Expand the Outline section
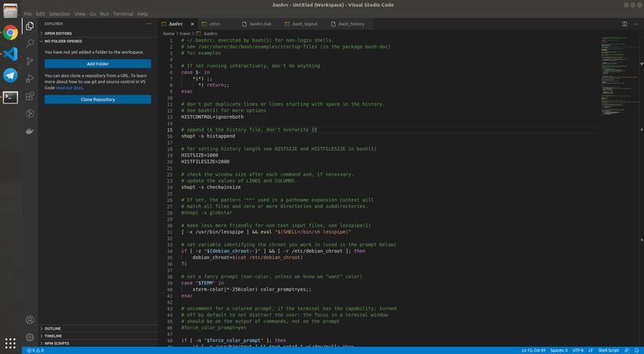This screenshot has height=354, width=644. [x=52, y=328]
